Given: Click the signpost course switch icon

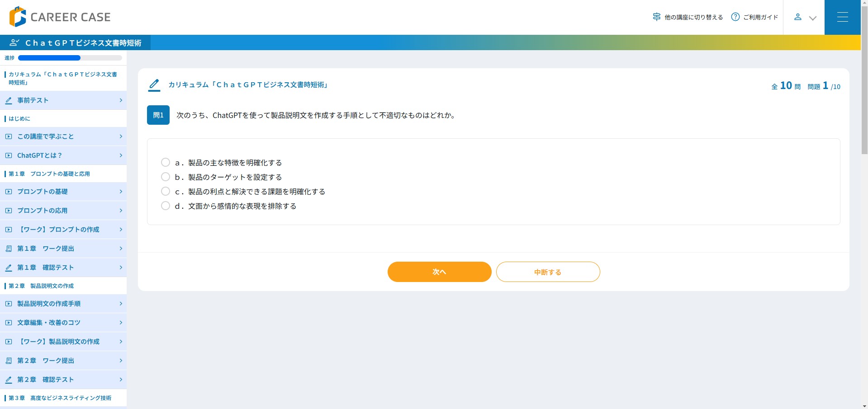Looking at the screenshot, I should click(657, 17).
